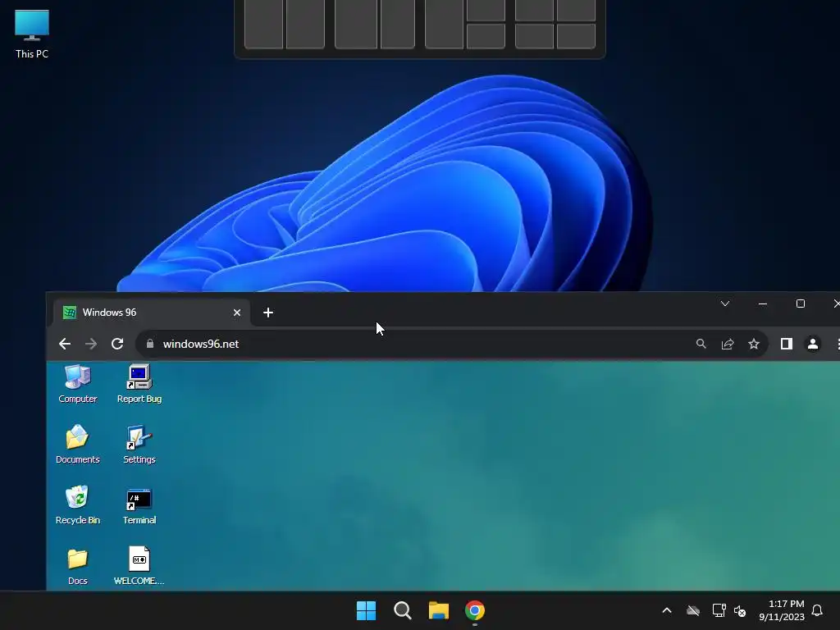Viewport: 840px width, 630px height.
Task: Open the clock showing 1:17 PM
Action: pyautogui.click(x=782, y=610)
